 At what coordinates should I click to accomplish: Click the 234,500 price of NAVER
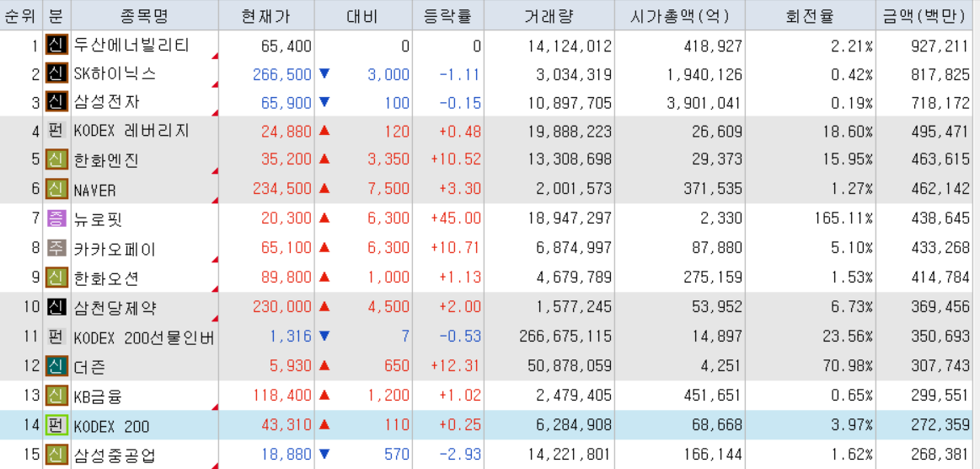(282, 189)
